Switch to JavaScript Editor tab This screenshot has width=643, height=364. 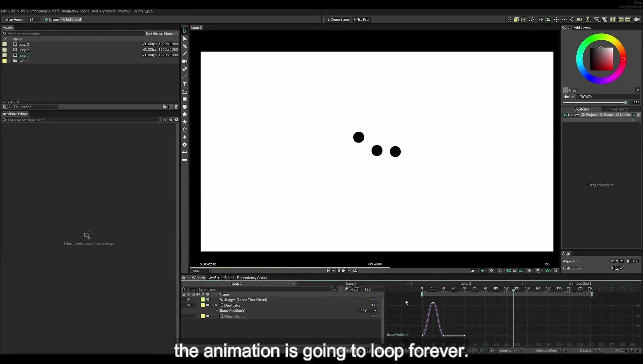221,278
